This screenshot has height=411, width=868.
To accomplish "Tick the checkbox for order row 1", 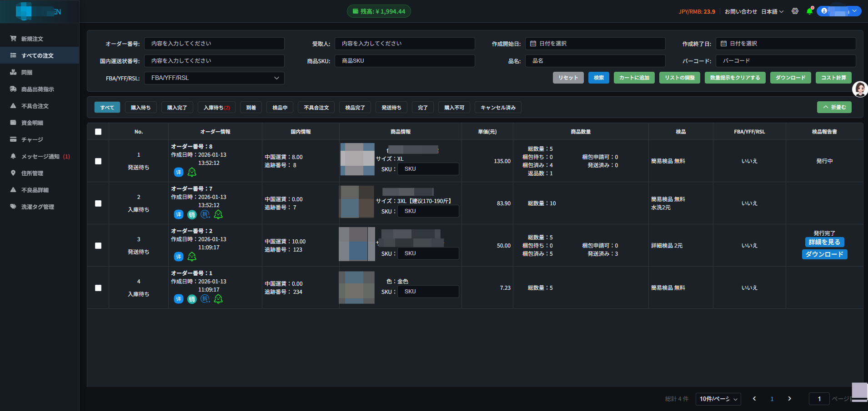I will pos(98,161).
